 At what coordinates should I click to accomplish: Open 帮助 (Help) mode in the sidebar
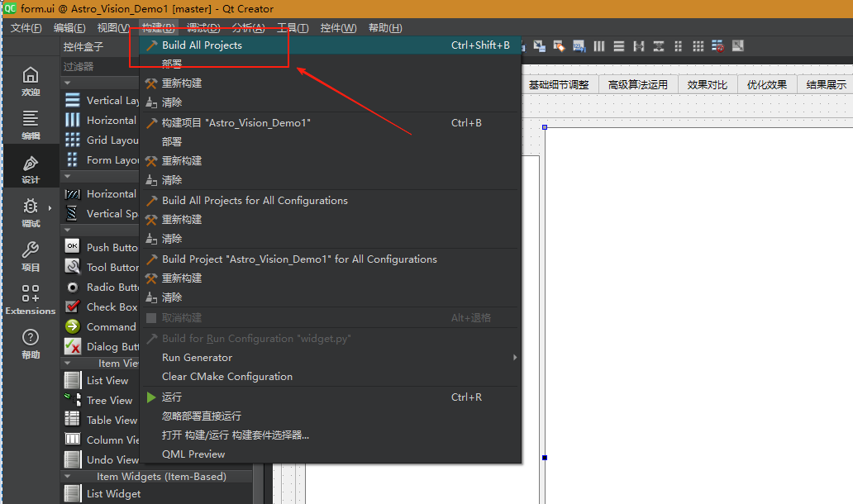point(31,344)
